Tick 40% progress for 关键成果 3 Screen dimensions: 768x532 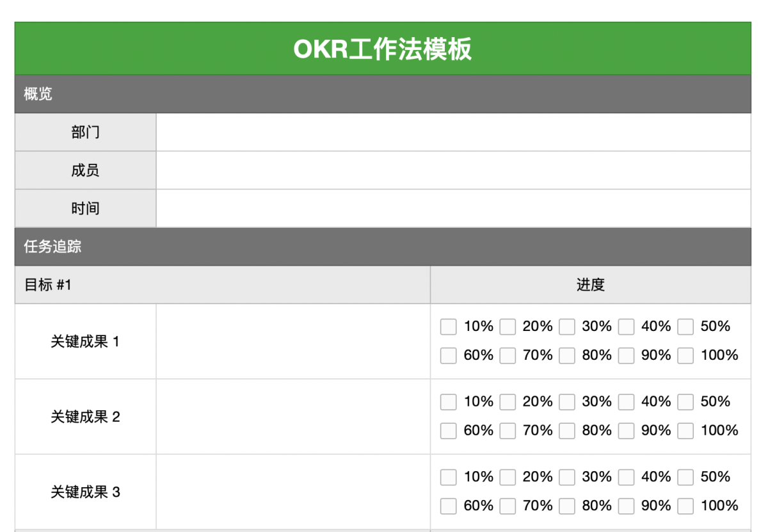tap(626, 478)
